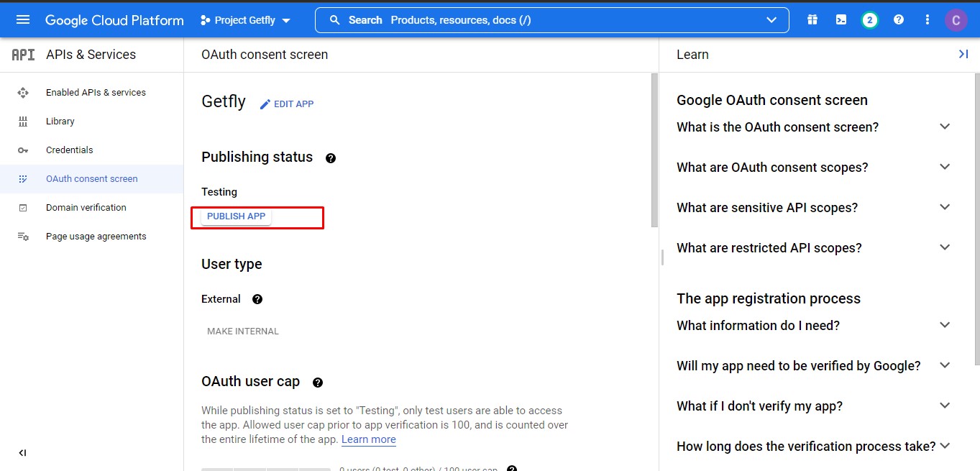Open Project Getfly selector dropdown
Screen dimensions: 980x471
tap(246, 20)
